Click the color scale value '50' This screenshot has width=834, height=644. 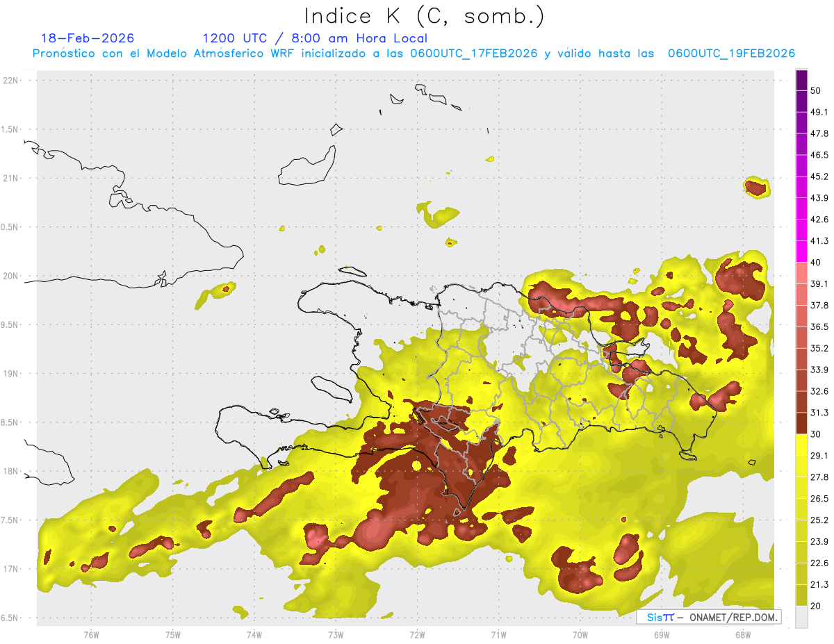point(815,91)
